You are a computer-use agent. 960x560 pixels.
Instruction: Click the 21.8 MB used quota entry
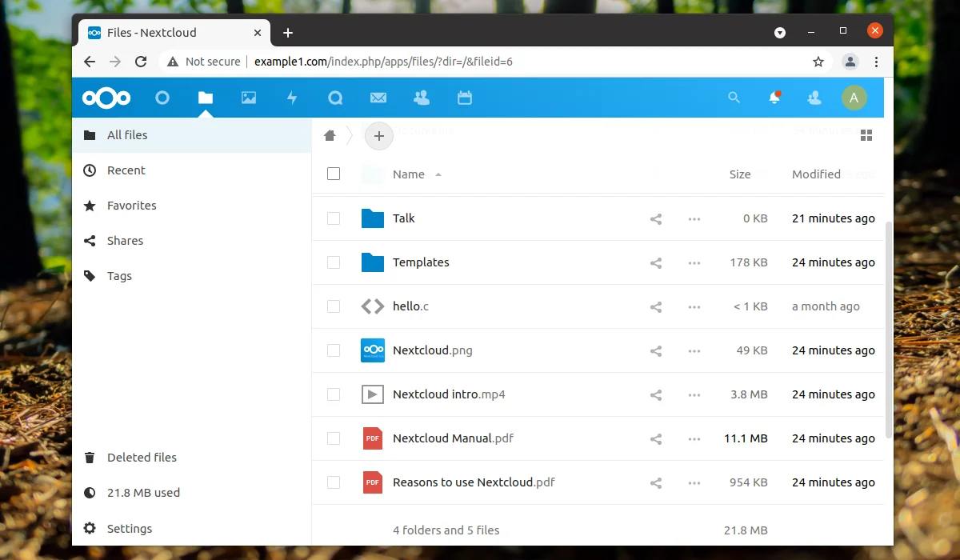(191, 493)
